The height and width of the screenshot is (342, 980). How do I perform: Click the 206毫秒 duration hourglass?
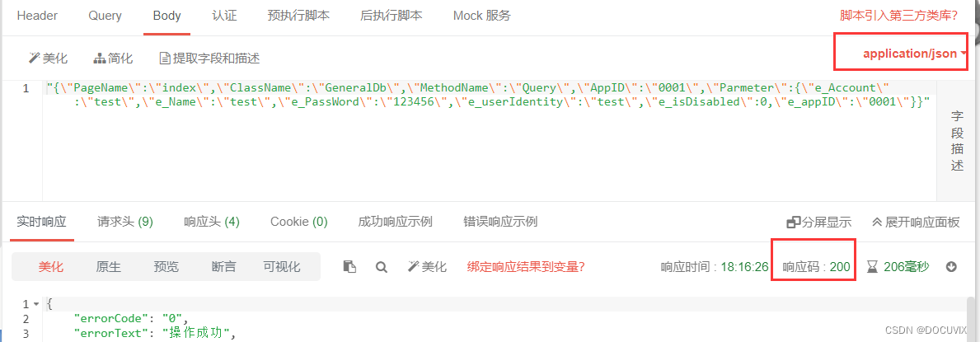[898, 267]
